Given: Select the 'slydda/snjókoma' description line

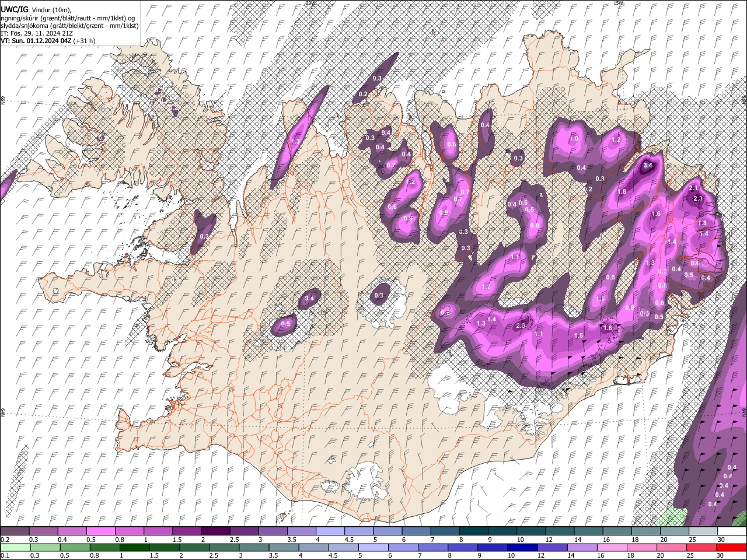Looking at the screenshot, I should coord(69,26).
